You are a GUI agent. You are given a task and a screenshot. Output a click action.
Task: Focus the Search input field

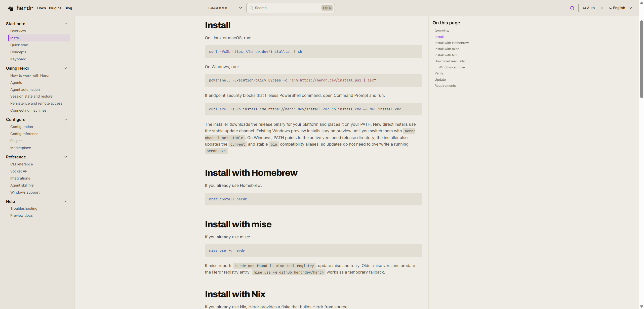290,8
